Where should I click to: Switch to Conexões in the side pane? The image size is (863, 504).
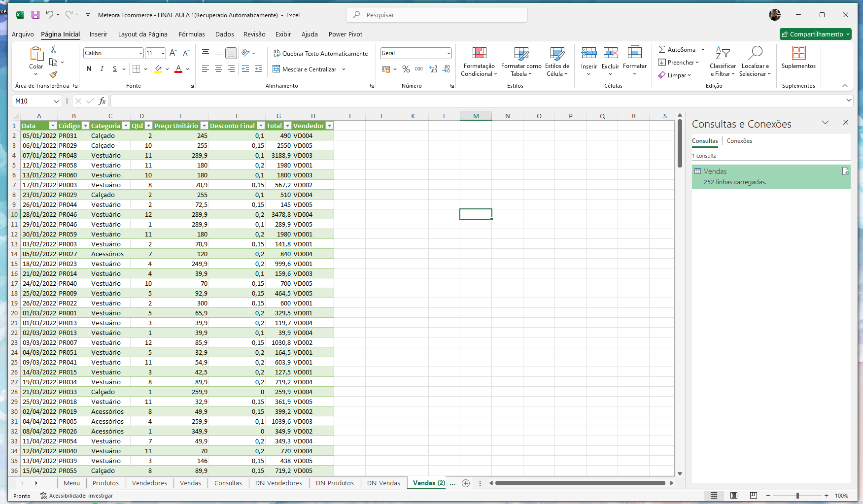pos(739,141)
